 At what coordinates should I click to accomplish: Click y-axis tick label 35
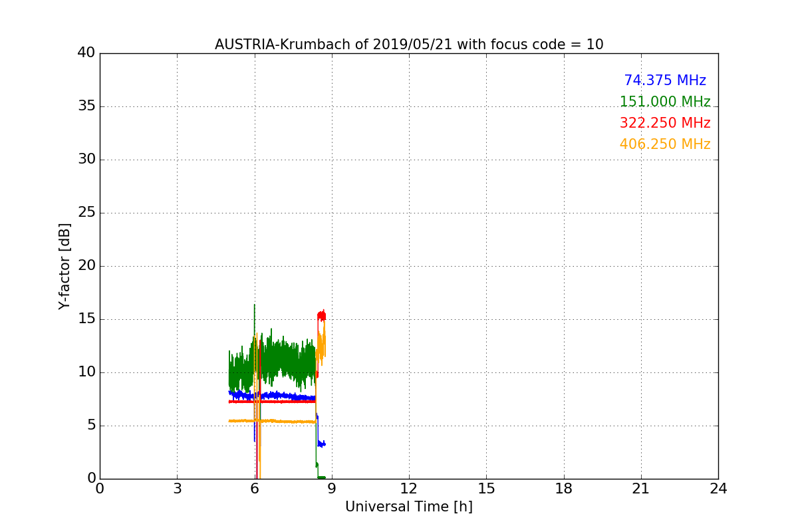tap(86, 106)
